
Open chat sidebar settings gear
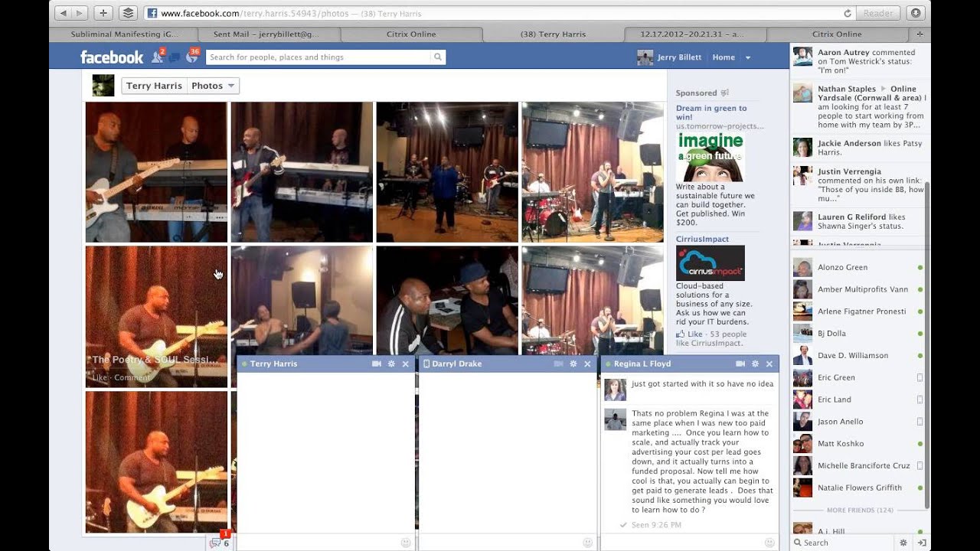903,543
